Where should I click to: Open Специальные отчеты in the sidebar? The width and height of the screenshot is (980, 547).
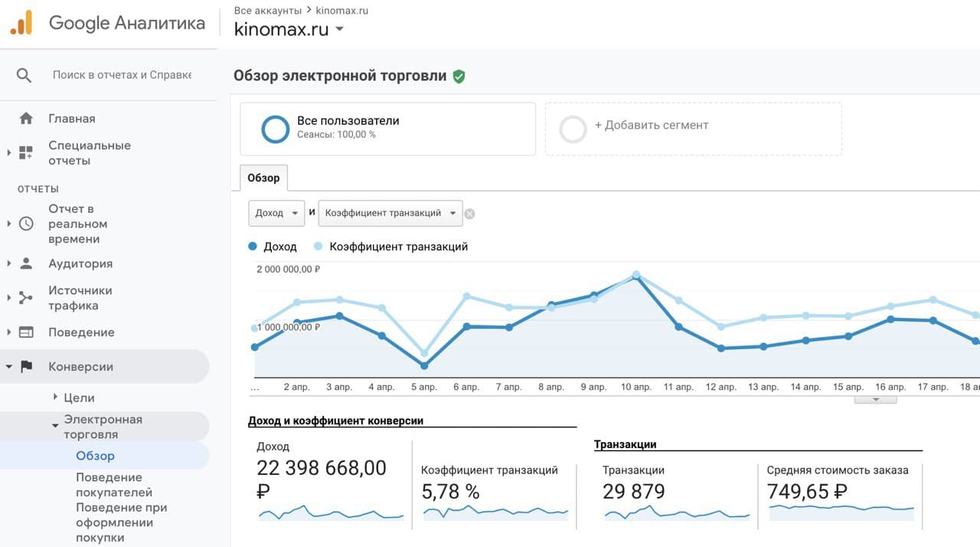[90, 152]
